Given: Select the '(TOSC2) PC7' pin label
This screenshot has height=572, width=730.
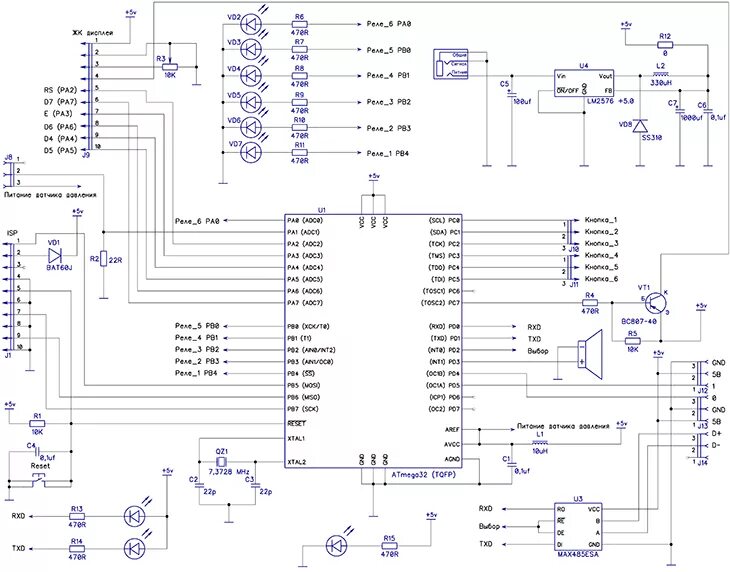Looking at the screenshot, I should tap(440, 303).
